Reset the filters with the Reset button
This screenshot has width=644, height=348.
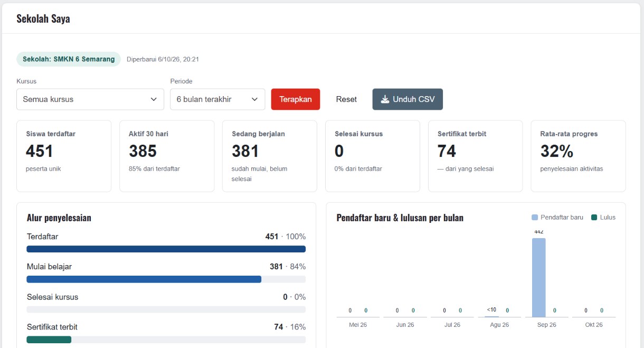click(x=346, y=99)
